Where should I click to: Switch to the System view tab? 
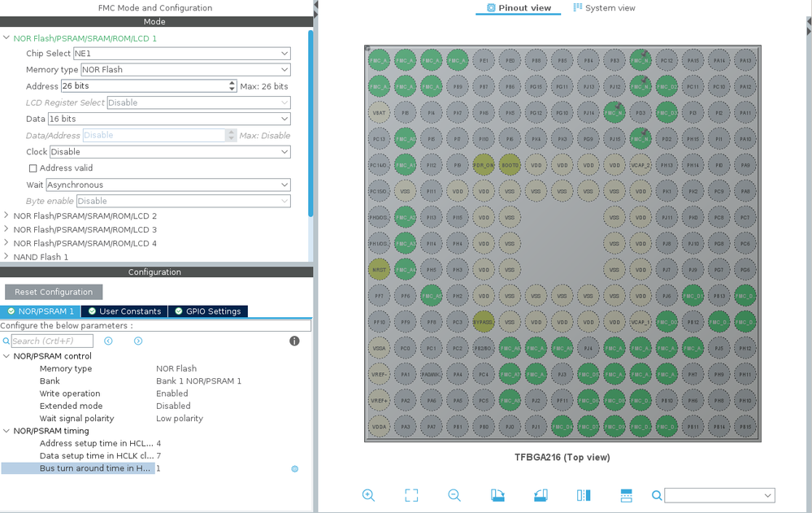click(604, 8)
